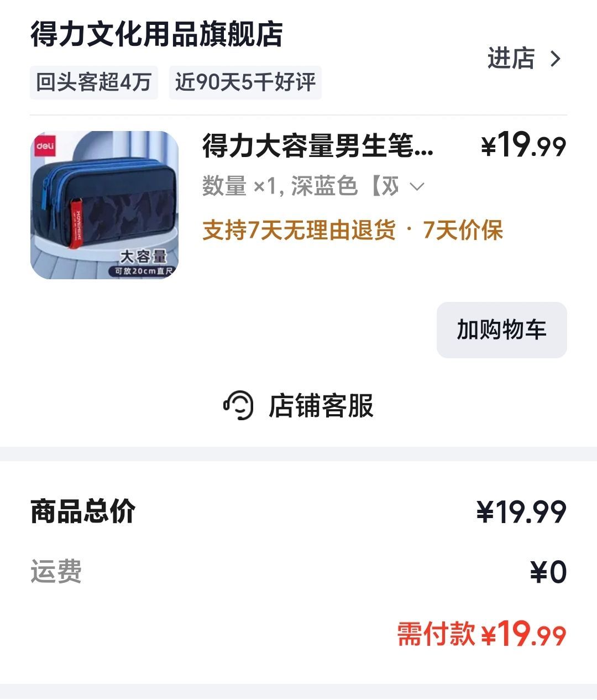Tap the 近90天5千好评 tag
Screen dimensions: 597x700
click(x=245, y=82)
